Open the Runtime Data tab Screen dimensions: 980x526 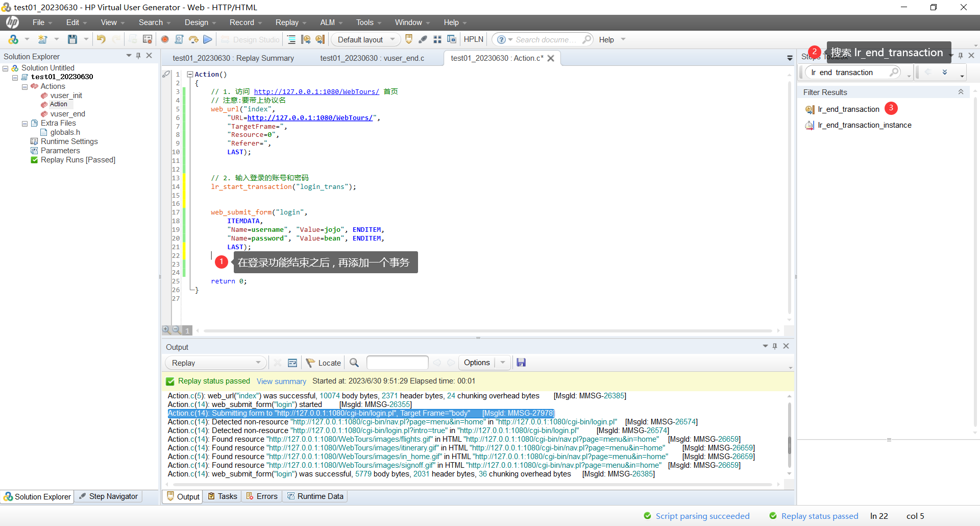tap(315, 496)
